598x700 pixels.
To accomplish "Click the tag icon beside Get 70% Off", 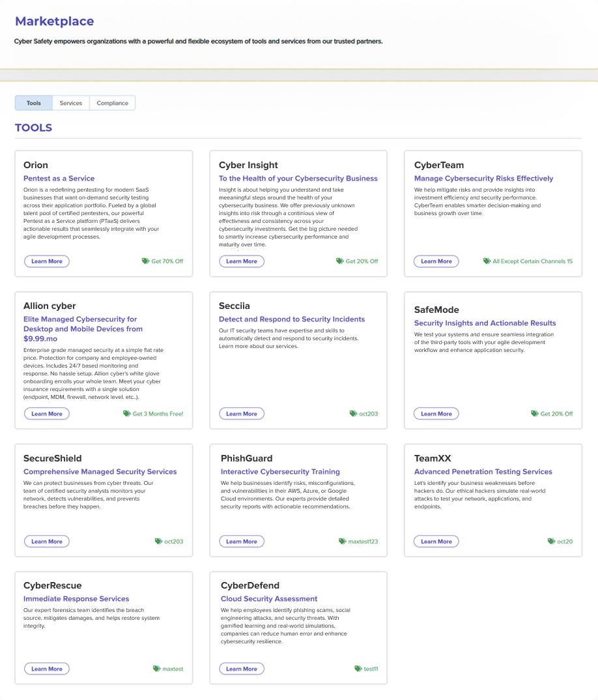I will tap(145, 261).
